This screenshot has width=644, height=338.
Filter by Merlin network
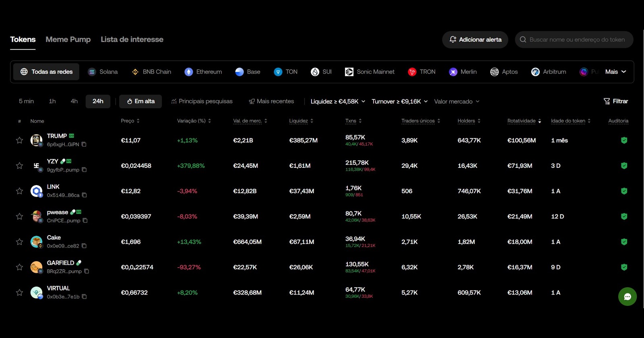click(x=463, y=72)
